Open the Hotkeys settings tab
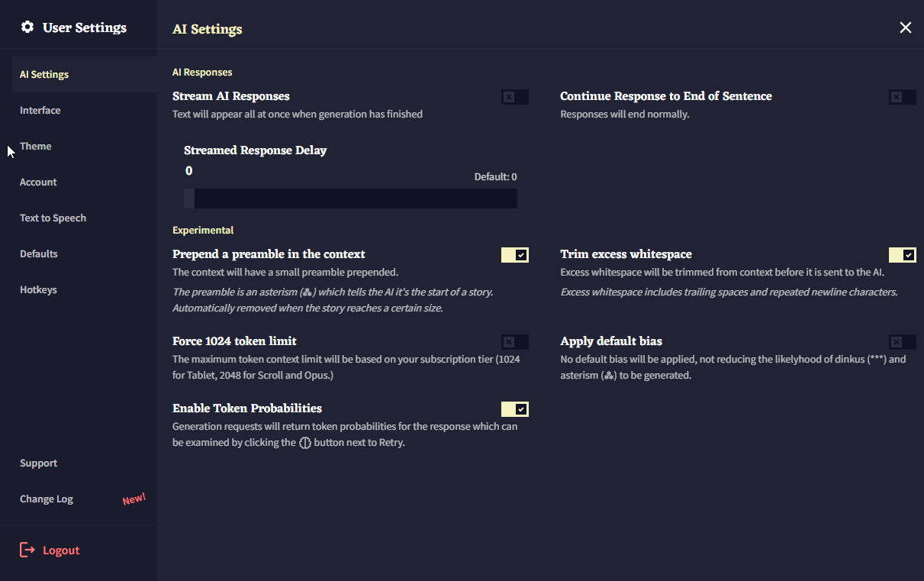This screenshot has width=924, height=581. [38, 290]
